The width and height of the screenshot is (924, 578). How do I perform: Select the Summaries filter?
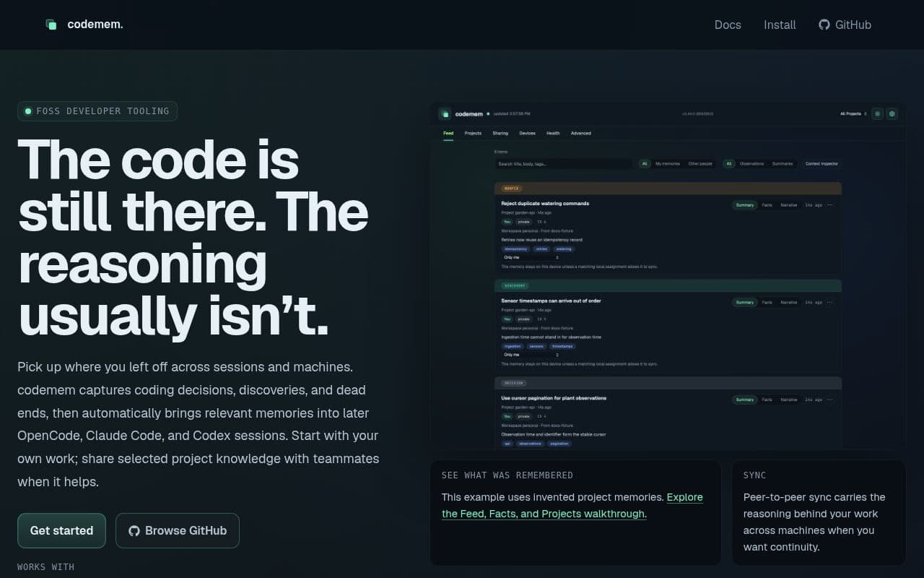[x=783, y=164]
